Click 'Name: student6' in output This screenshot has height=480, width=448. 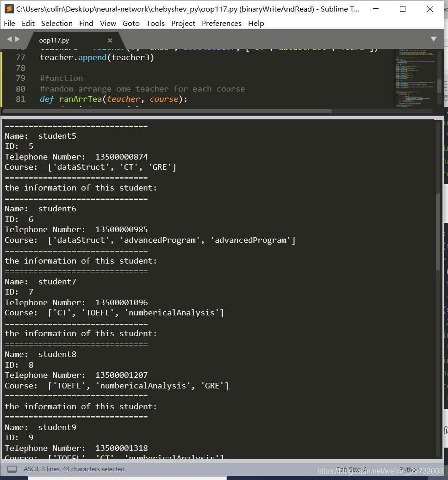[x=40, y=209]
